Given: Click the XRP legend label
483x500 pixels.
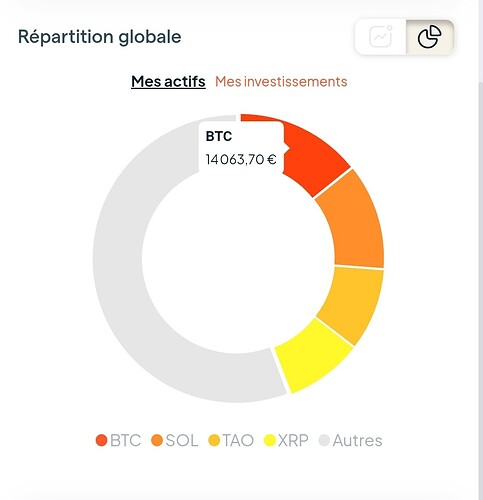Looking at the screenshot, I should (293, 440).
